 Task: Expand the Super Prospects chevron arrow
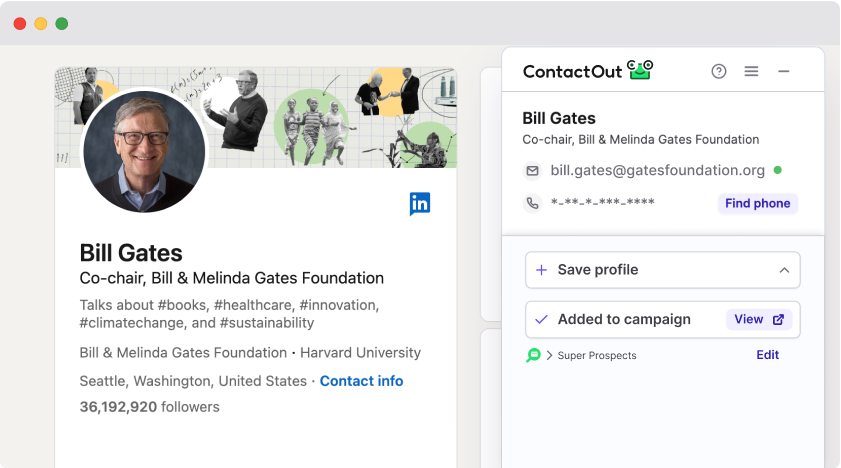tap(549, 355)
